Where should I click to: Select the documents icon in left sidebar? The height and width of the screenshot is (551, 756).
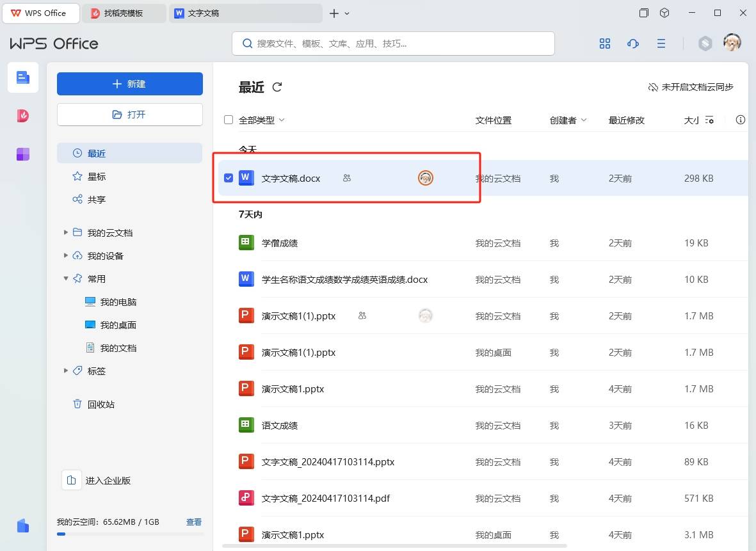point(22,77)
